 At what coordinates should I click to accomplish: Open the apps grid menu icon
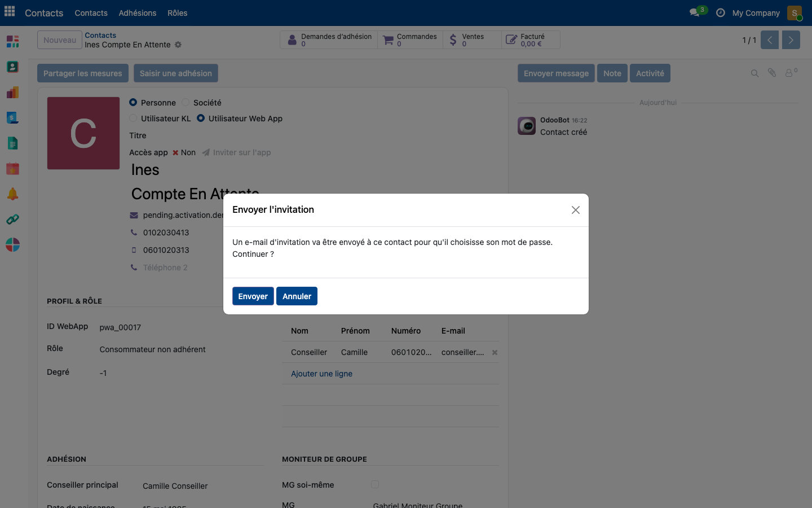(10, 12)
